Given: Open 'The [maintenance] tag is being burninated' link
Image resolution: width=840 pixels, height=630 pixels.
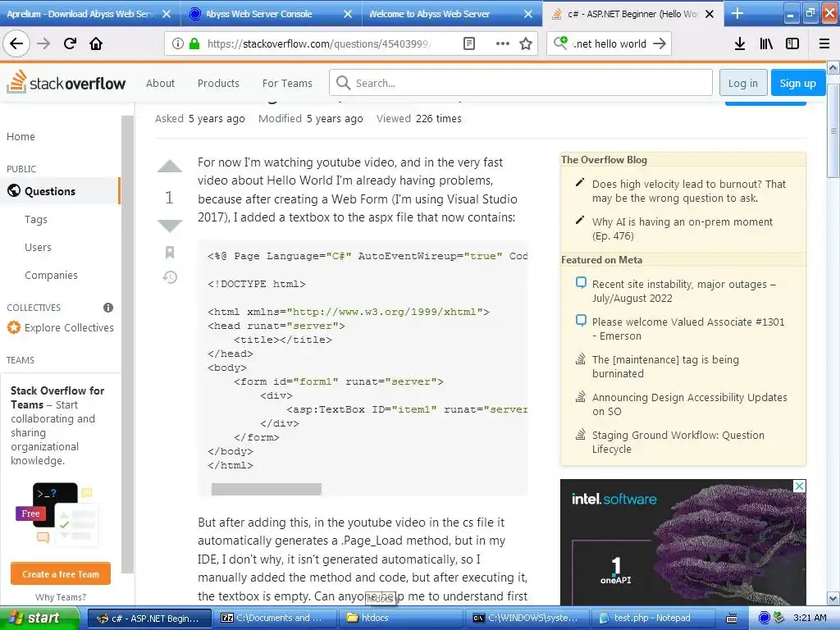Looking at the screenshot, I should 665,367.
